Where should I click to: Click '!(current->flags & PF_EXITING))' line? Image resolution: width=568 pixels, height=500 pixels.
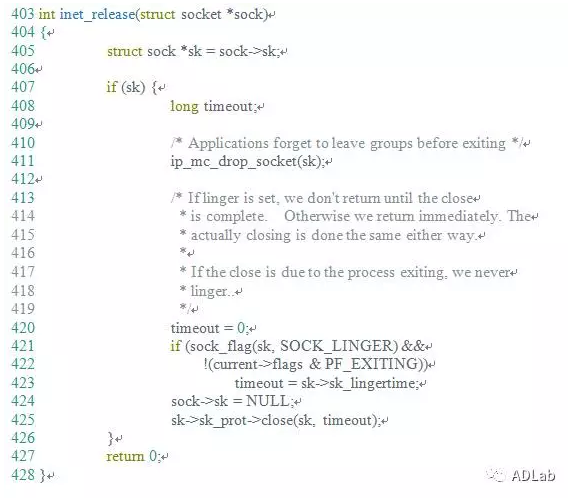[316, 364]
